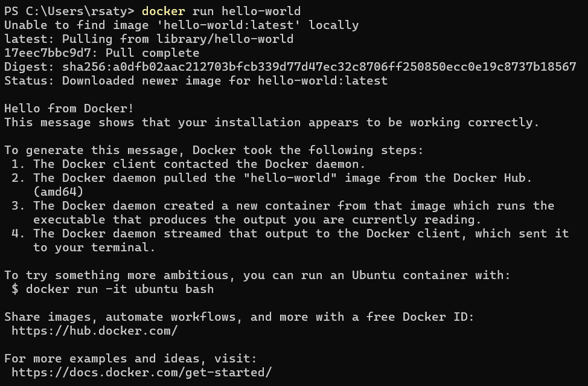Click 'For more examples and ideas' text
The width and height of the screenshot is (588, 386).
(x=130, y=359)
